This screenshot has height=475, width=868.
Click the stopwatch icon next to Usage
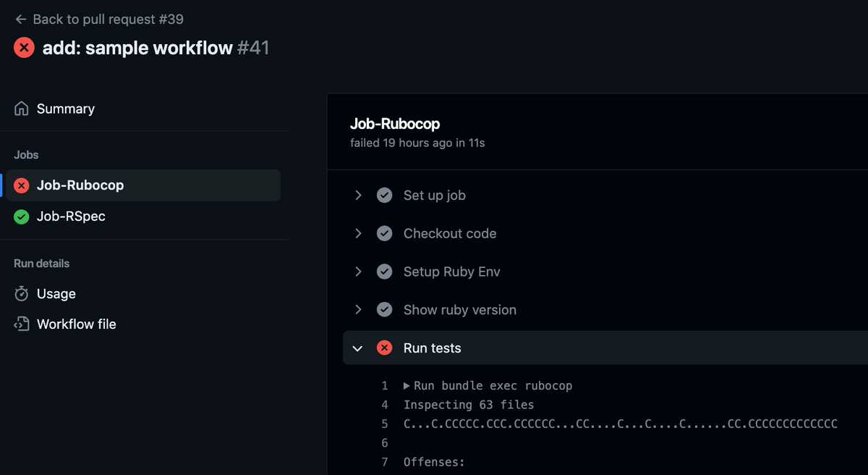22,294
